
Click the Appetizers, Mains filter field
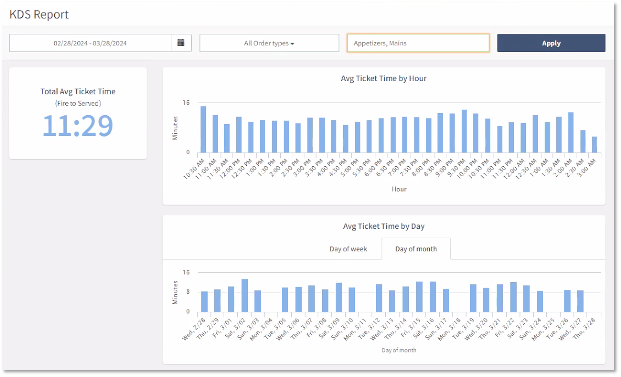click(x=418, y=43)
